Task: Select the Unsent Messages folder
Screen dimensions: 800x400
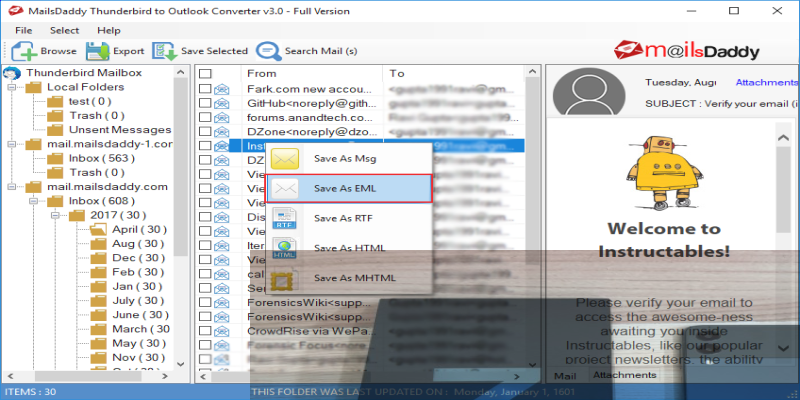Action: point(120,130)
